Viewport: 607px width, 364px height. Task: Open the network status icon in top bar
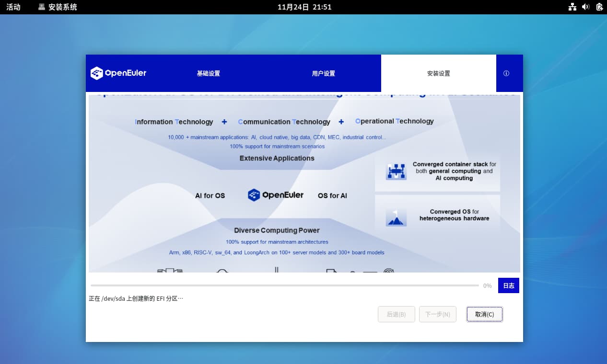click(x=572, y=7)
